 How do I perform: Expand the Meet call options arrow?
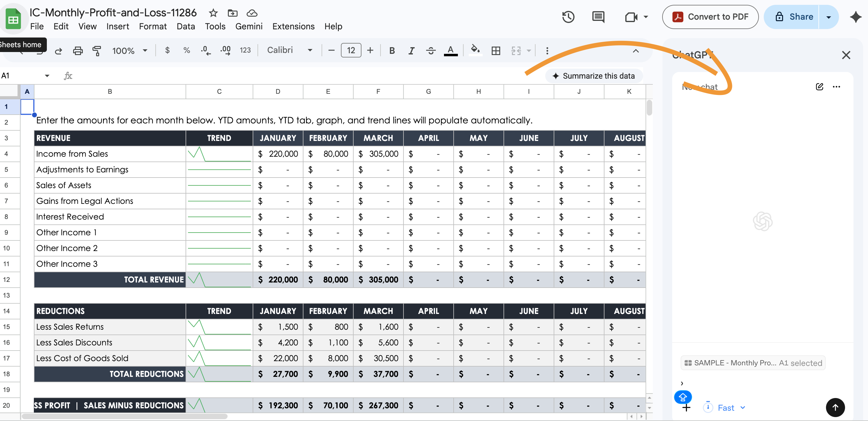[x=646, y=17]
